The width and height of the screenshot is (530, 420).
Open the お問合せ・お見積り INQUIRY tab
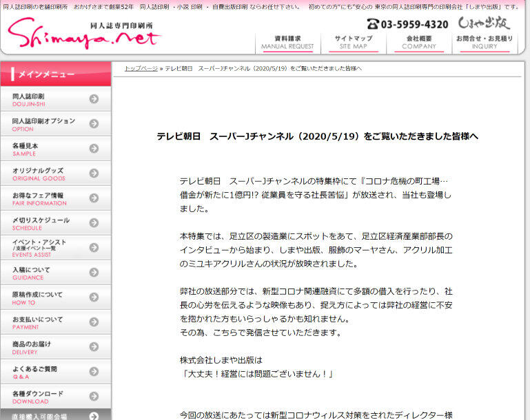point(485,43)
